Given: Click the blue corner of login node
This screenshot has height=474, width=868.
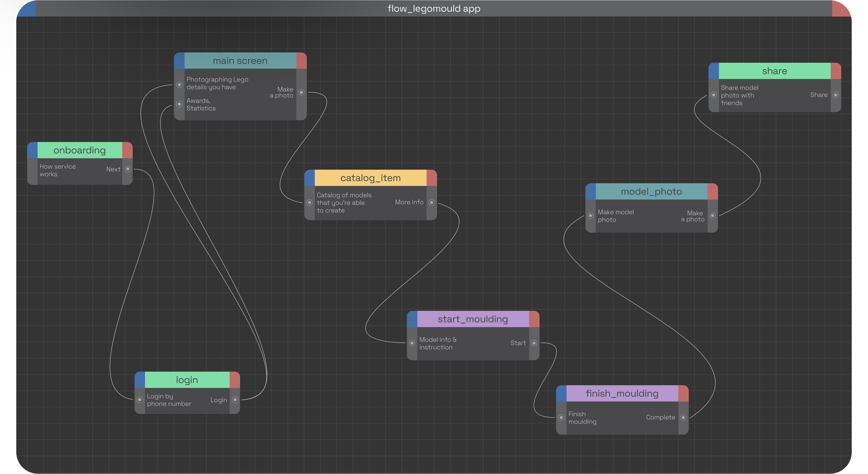Looking at the screenshot, I should (140, 380).
